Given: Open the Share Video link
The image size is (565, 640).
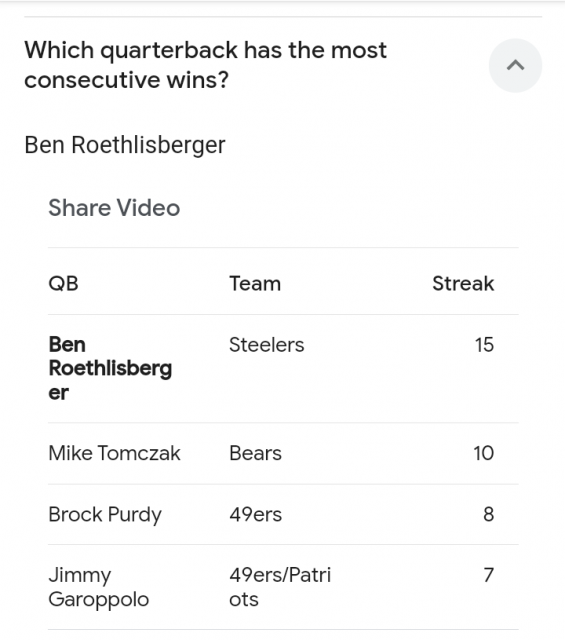Looking at the screenshot, I should coord(114,207).
